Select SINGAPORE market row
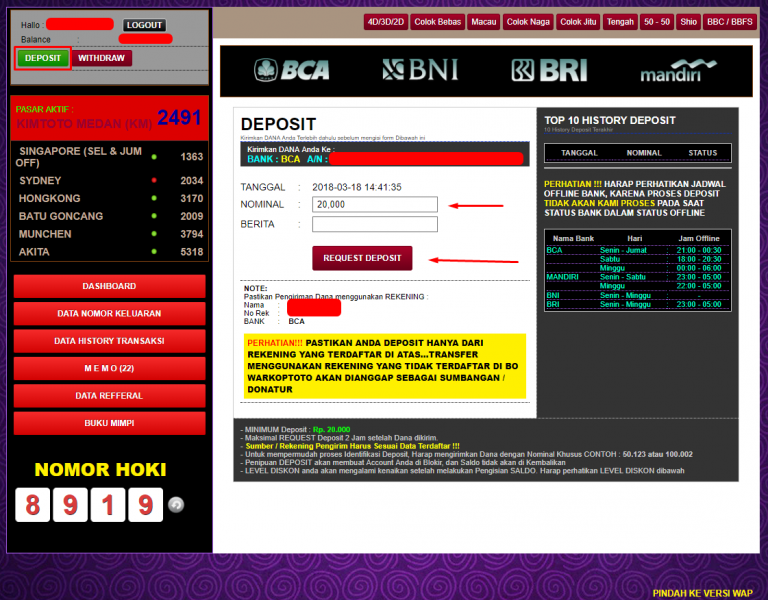Viewport: 768px width, 600px height. pyautogui.click(x=109, y=157)
